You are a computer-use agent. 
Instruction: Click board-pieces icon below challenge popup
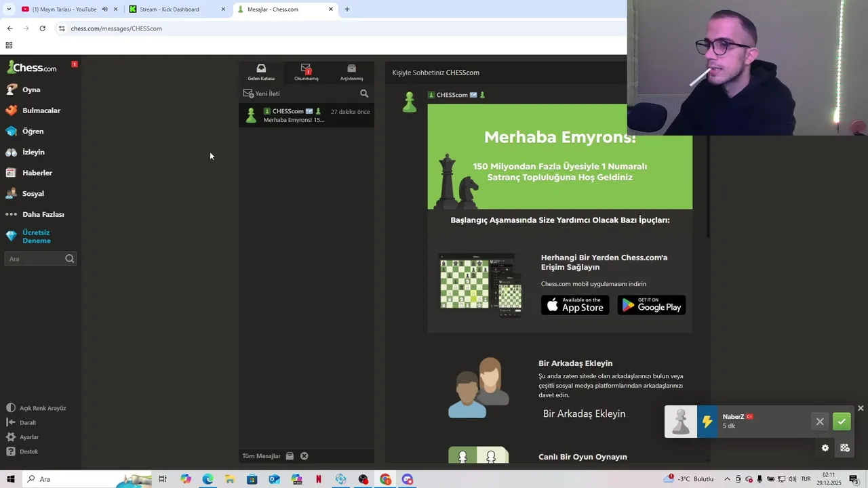845,448
